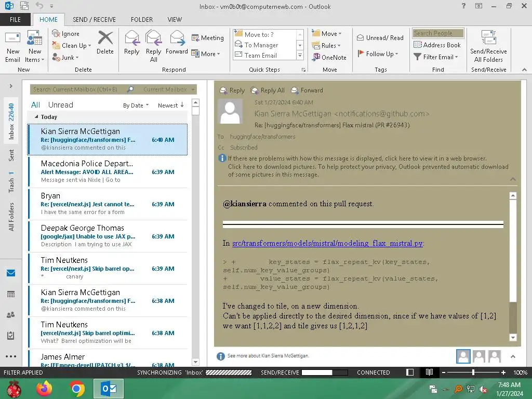Switch to Calendar view

[x=11, y=294]
